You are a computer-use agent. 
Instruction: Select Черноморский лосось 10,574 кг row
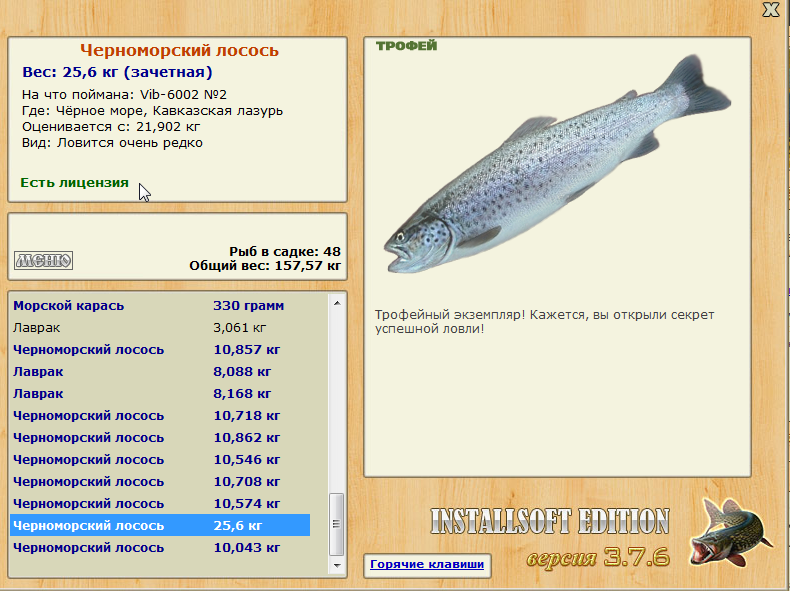(160, 504)
